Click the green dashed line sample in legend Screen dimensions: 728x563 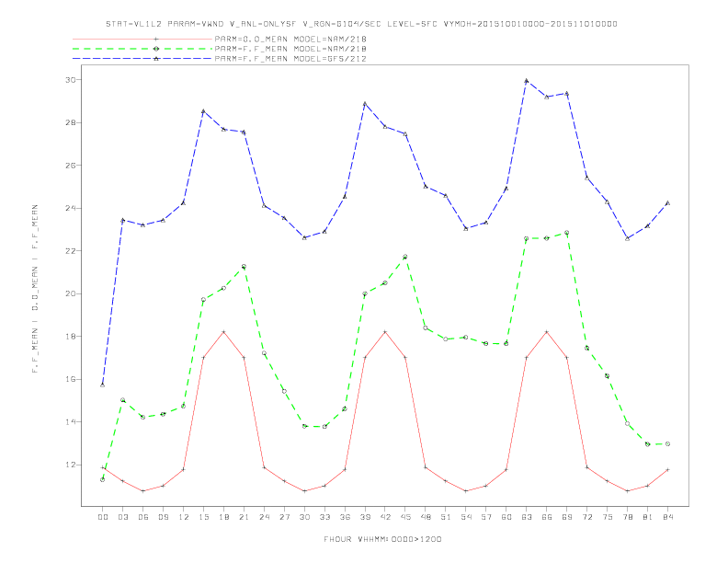pos(142,49)
